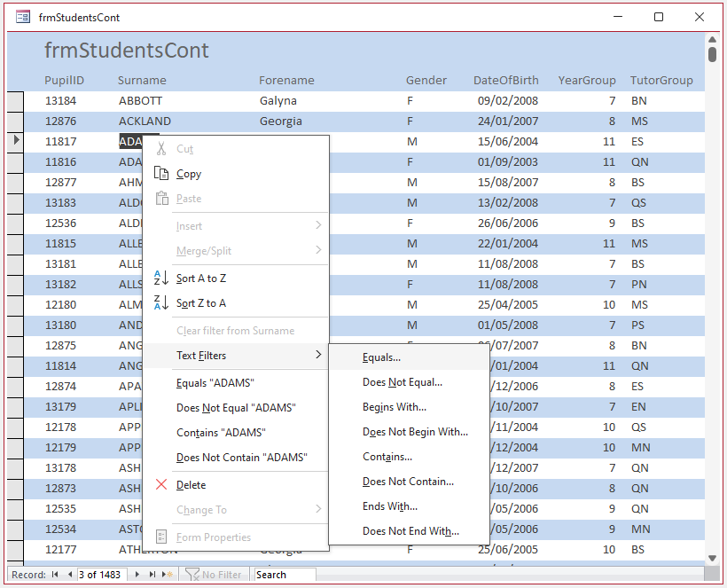
Task: Click the record selector for row 12876
Action: [x=15, y=121]
